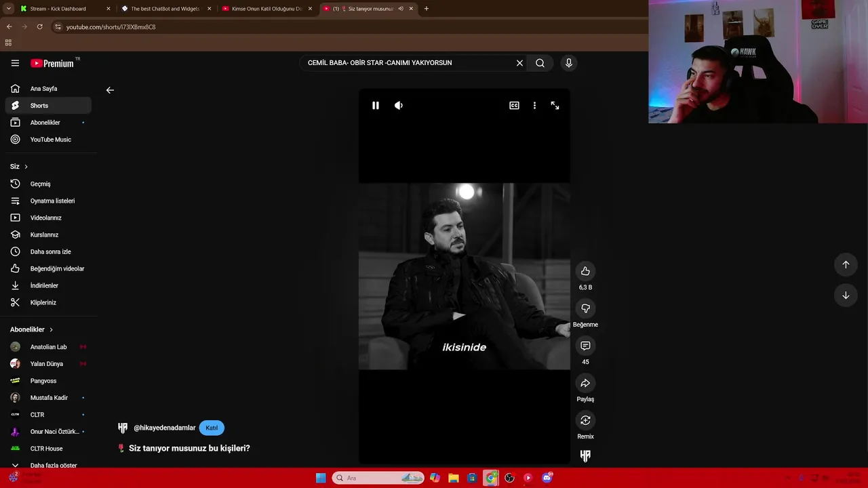The image size is (868, 488).
Task: Remix this Short
Action: (x=585, y=420)
